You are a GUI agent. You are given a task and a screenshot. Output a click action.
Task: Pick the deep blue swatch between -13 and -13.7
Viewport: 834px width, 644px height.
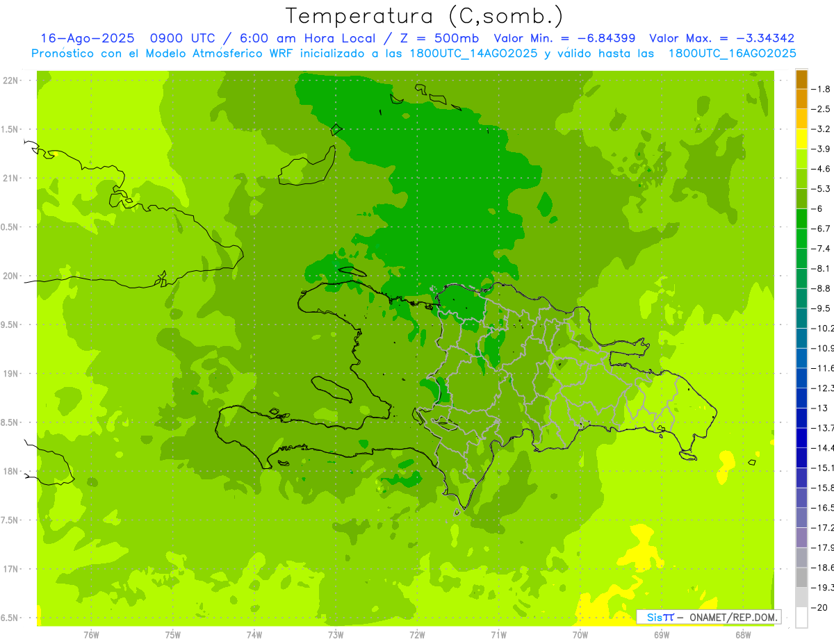tap(801, 418)
